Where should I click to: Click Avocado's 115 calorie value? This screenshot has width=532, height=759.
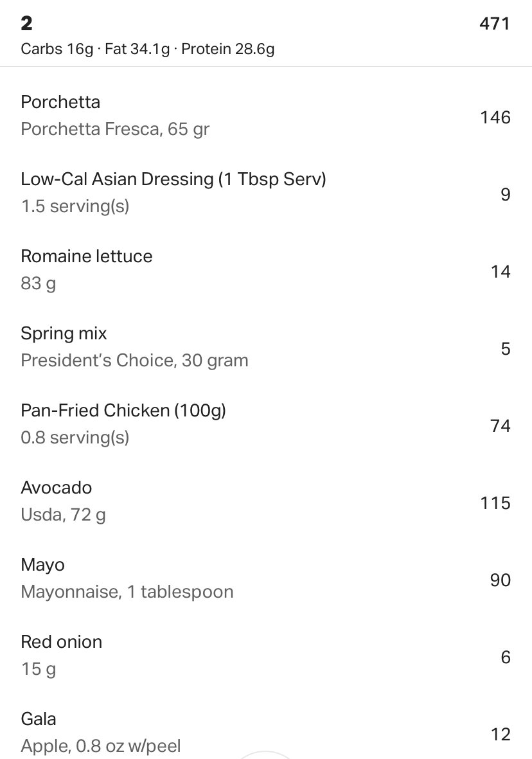tap(495, 503)
